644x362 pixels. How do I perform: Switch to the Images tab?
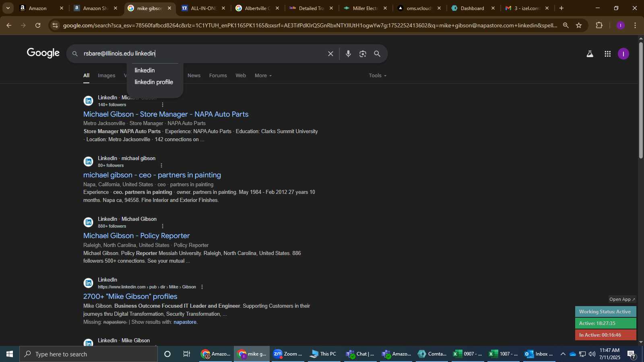point(106,76)
